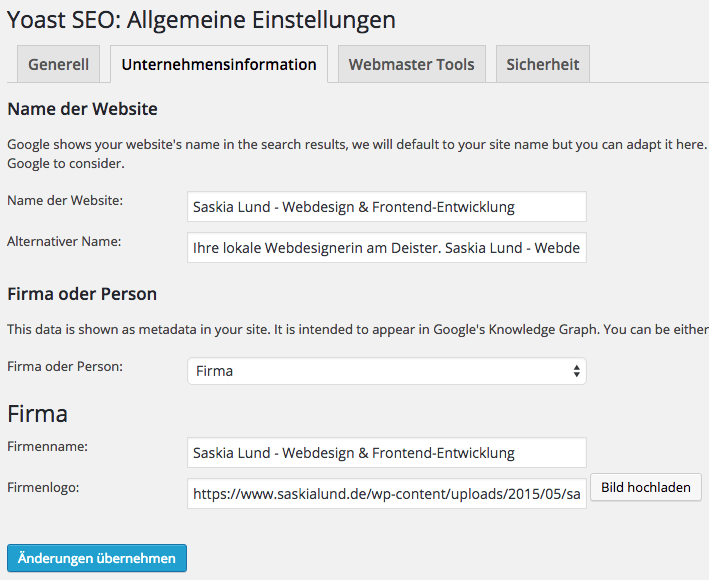Switch to the Generell tab
Image resolution: width=709 pixels, height=580 pixels.
tap(58, 64)
